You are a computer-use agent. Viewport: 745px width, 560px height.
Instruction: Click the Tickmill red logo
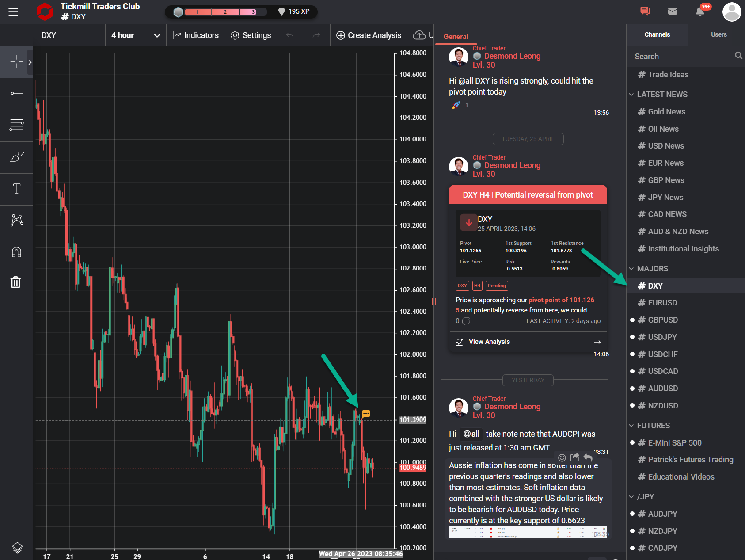coord(45,11)
